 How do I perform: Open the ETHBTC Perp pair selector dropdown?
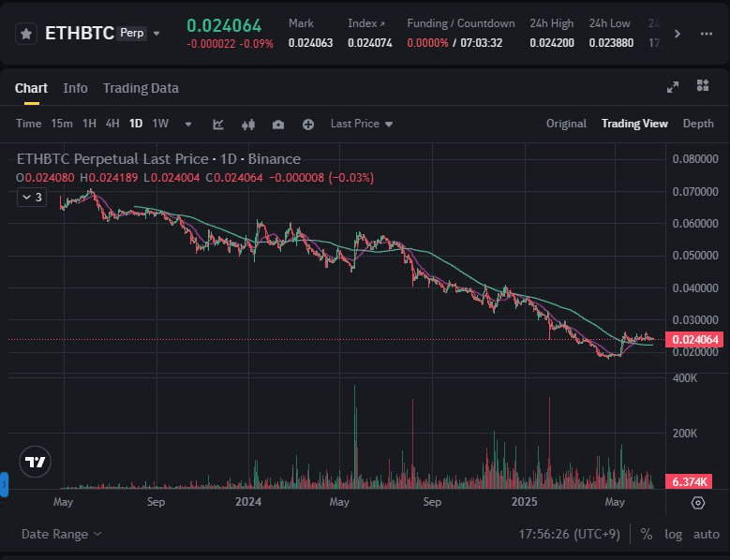156,34
